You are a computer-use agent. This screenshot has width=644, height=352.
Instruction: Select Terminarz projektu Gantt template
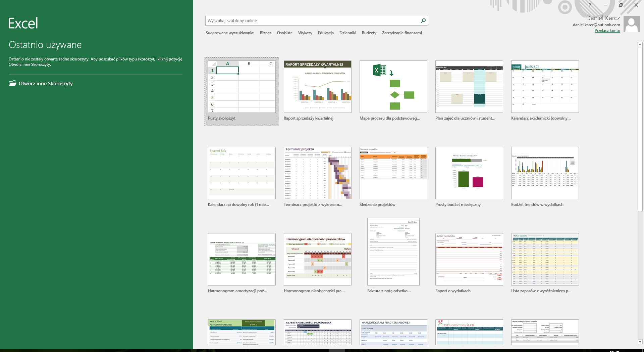pos(317,173)
